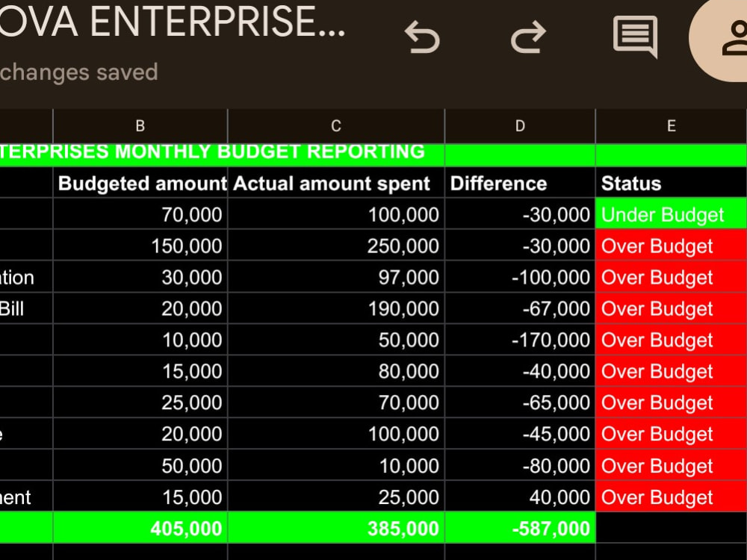Screen dimensions: 747x560
Task: Select difference cell -45,000
Action: (x=520, y=434)
